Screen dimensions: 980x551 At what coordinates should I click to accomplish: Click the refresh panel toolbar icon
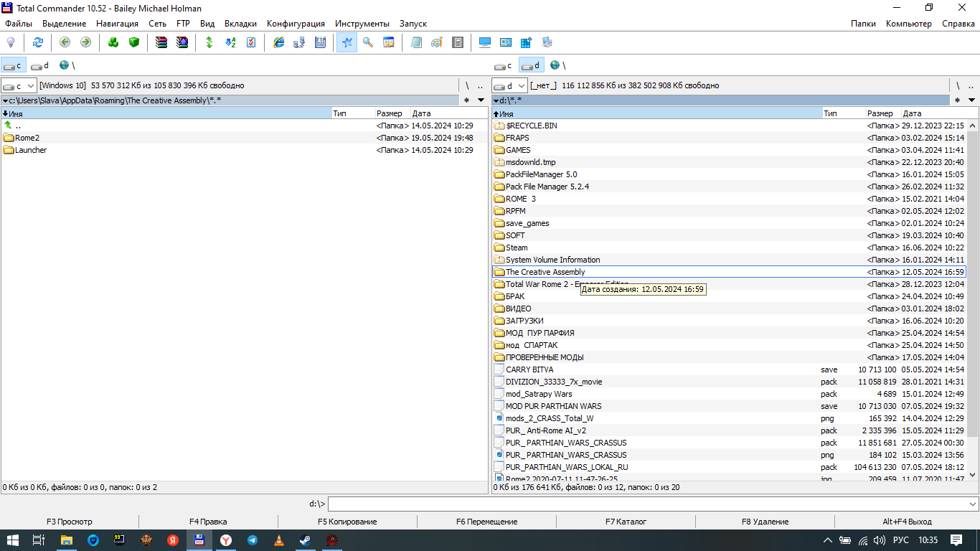37,42
